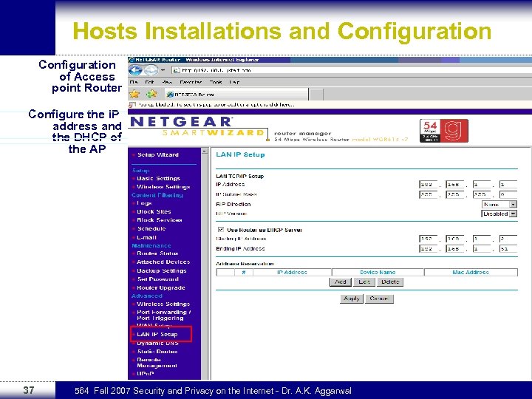Open the recent pages dropdown arrow beside Forward
This screenshot has height=399, width=532.
(x=163, y=70)
